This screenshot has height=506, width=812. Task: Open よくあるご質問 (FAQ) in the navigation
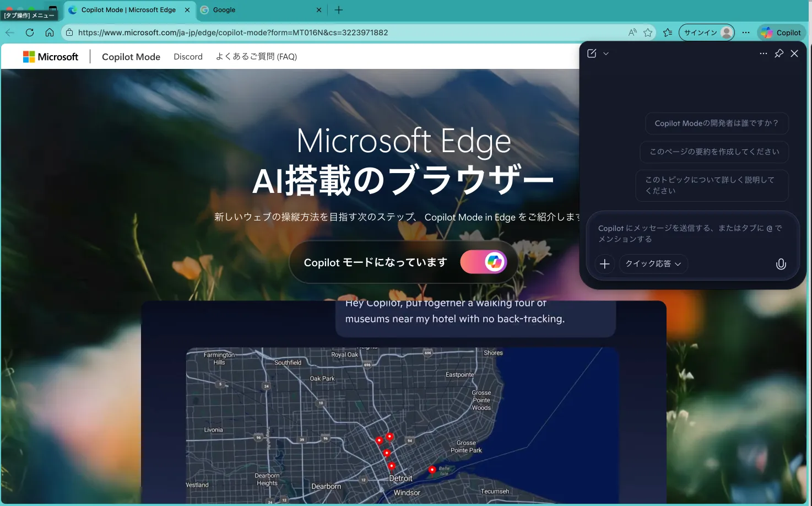[x=256, y=56]
